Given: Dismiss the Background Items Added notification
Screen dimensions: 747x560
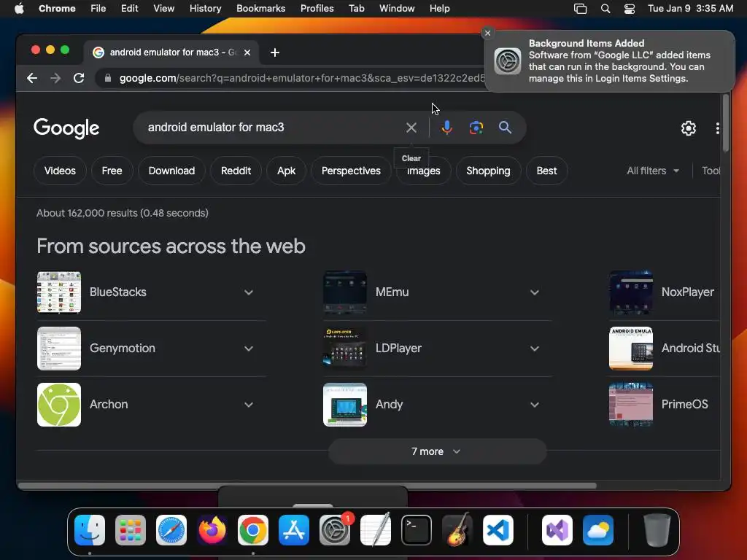Looking at the screenshot, I should tap(487, 33).
